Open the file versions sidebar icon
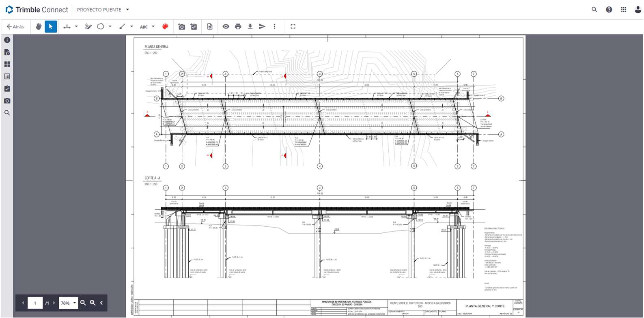This screenshot has width=644, height=318. click(x=7, y=52)
